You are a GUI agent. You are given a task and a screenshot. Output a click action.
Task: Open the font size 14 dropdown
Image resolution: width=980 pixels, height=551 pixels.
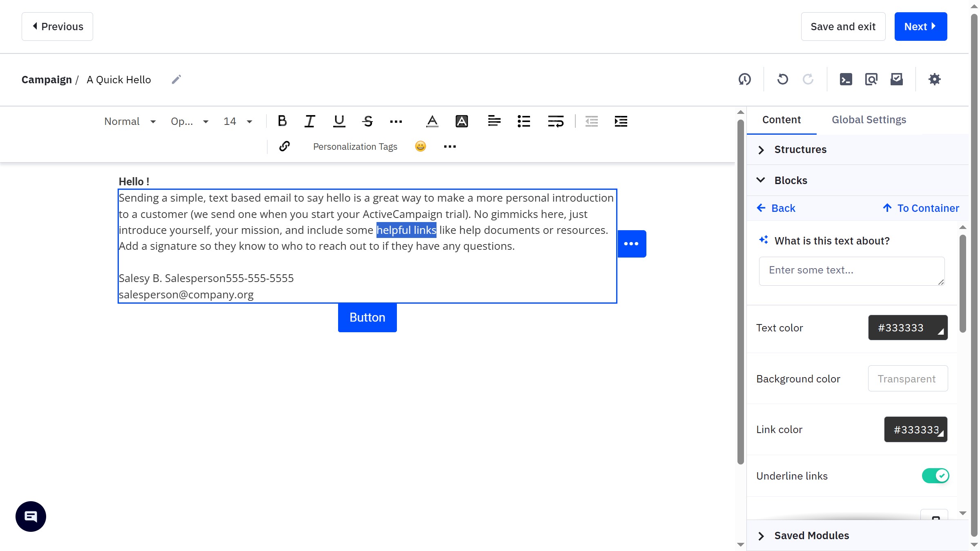pos(238,121)
